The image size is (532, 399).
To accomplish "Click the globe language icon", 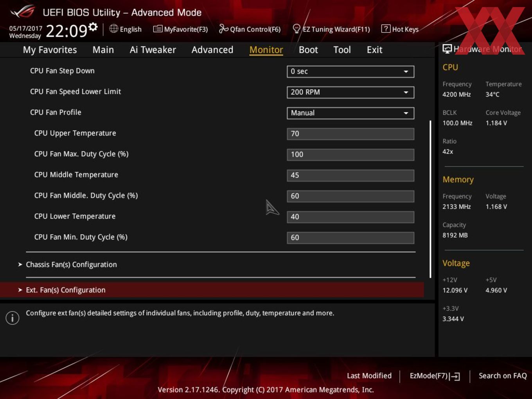I will 113,29.
